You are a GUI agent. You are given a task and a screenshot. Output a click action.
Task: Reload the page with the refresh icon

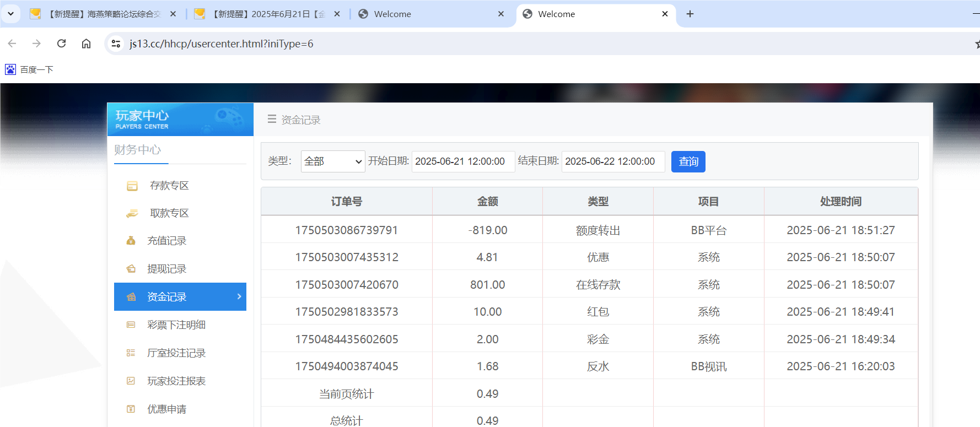point(62,44)
